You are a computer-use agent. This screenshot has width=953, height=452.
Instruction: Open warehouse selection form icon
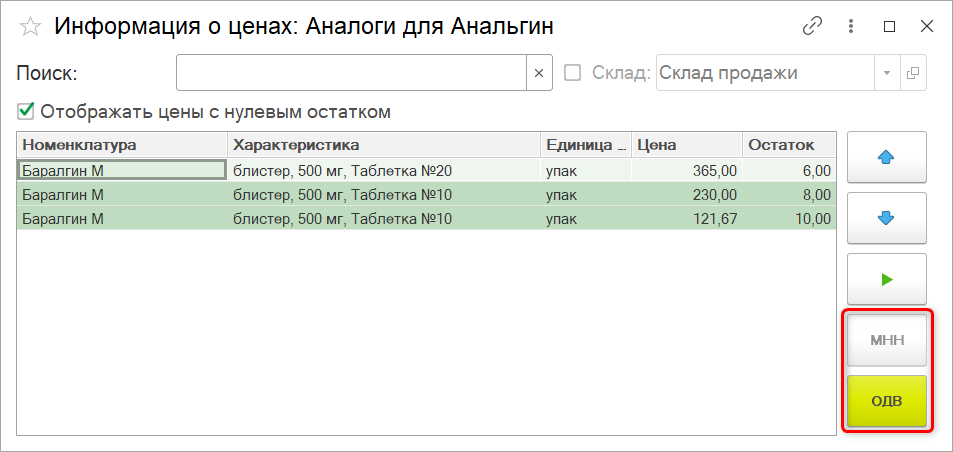click(912, 73)
